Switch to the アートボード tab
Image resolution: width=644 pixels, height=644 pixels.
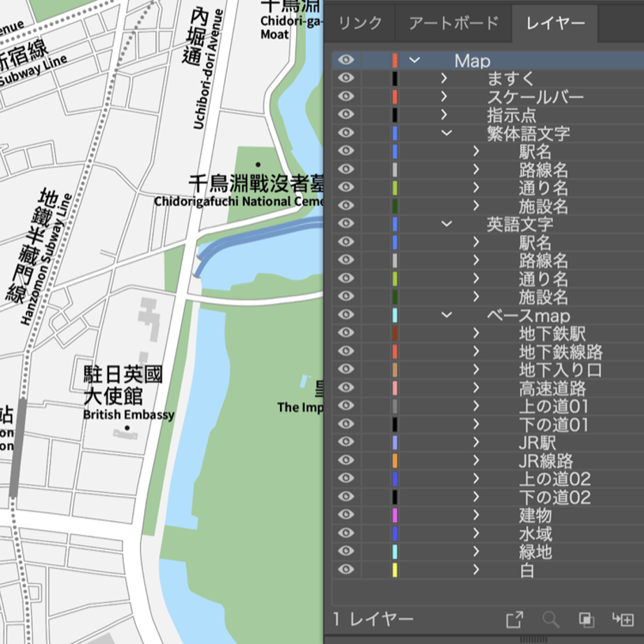click(x=454, y=23)
